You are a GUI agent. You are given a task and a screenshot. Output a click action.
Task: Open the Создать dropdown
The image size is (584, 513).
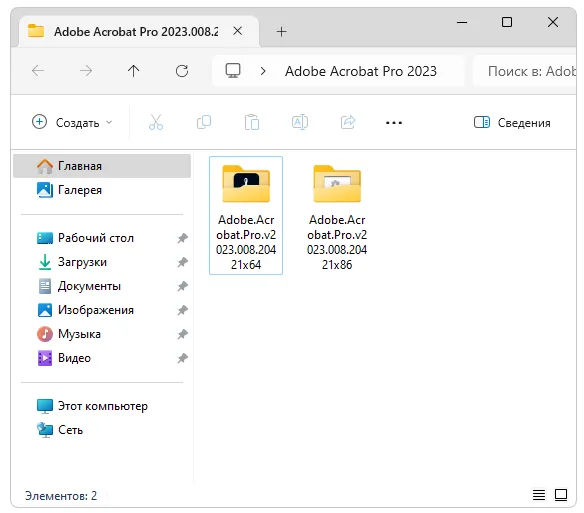pos(72,122)
